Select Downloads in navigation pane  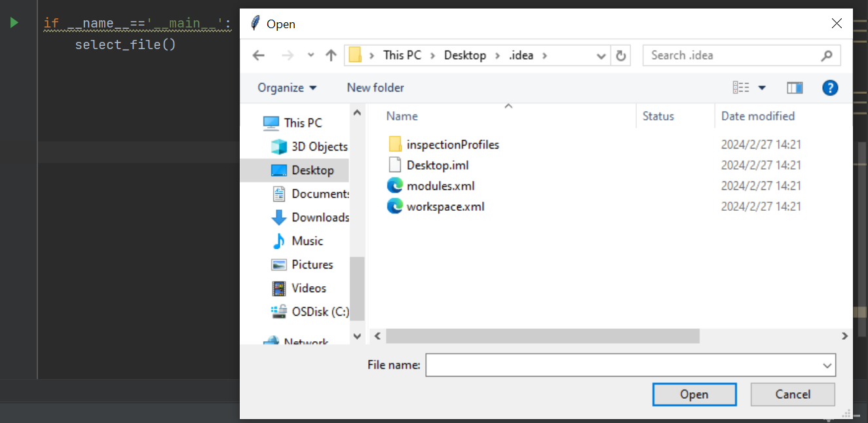(x=320, y=217)
